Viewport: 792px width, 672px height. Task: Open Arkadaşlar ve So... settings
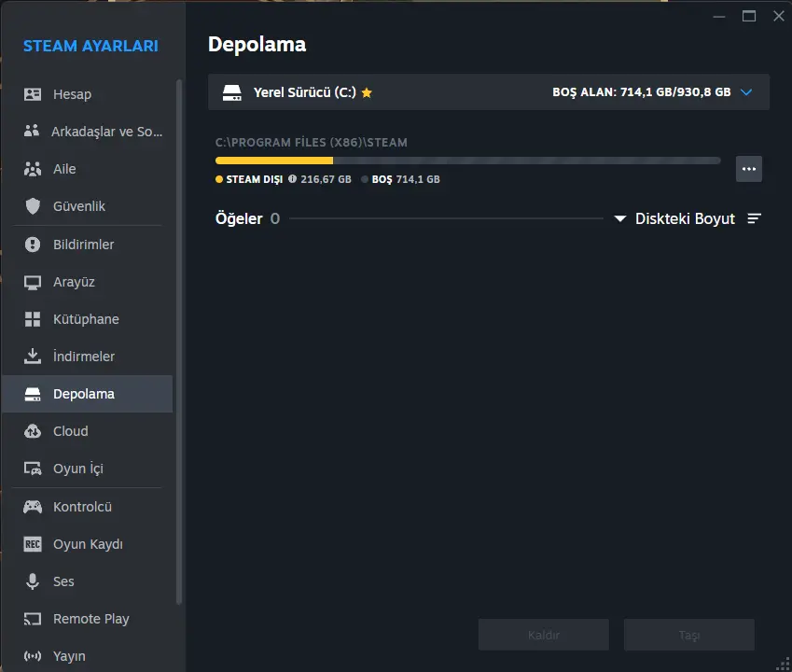(x=88, y=132)
